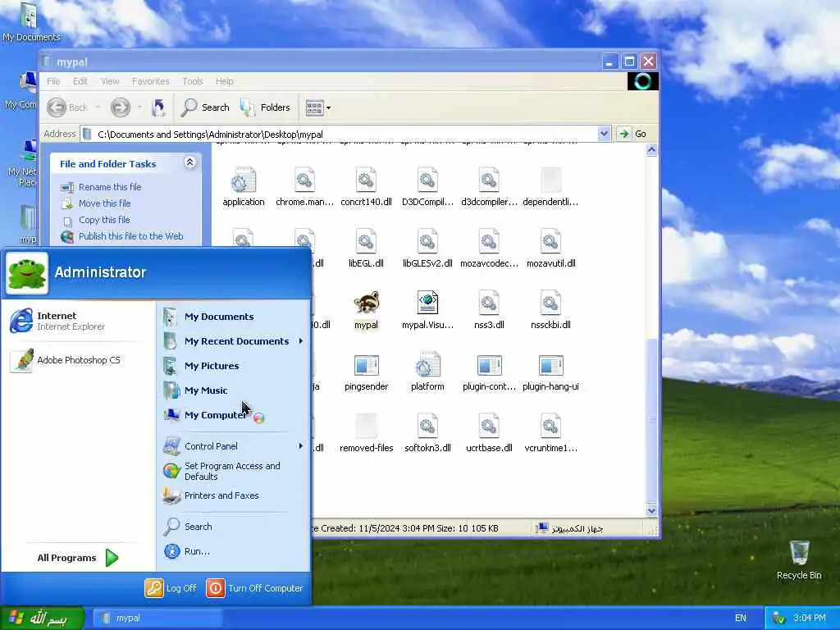Click Publish this file to the Web
The width and height of the screenshot is (840, 630).
(130, 236)
